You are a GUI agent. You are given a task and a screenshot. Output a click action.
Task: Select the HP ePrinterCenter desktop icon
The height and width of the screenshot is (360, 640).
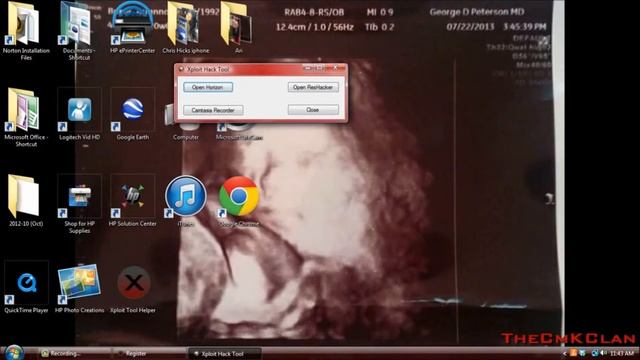(x=133, y=28)
